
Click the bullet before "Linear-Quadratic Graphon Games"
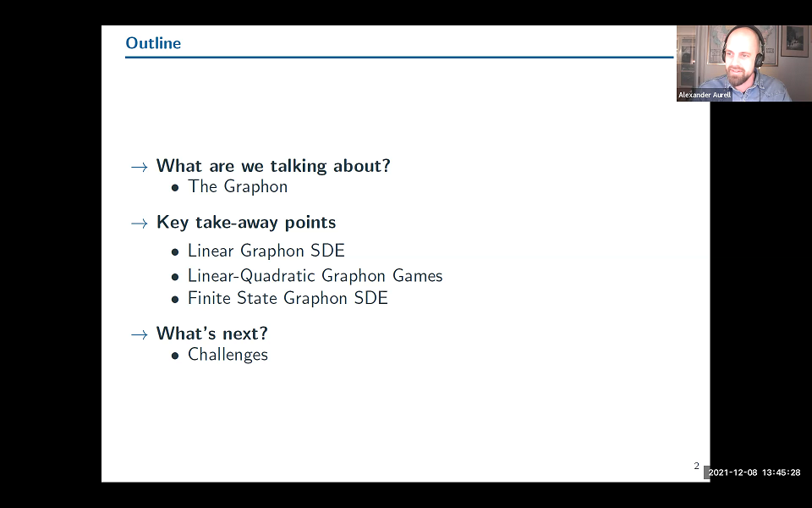[x=176, y=277]
